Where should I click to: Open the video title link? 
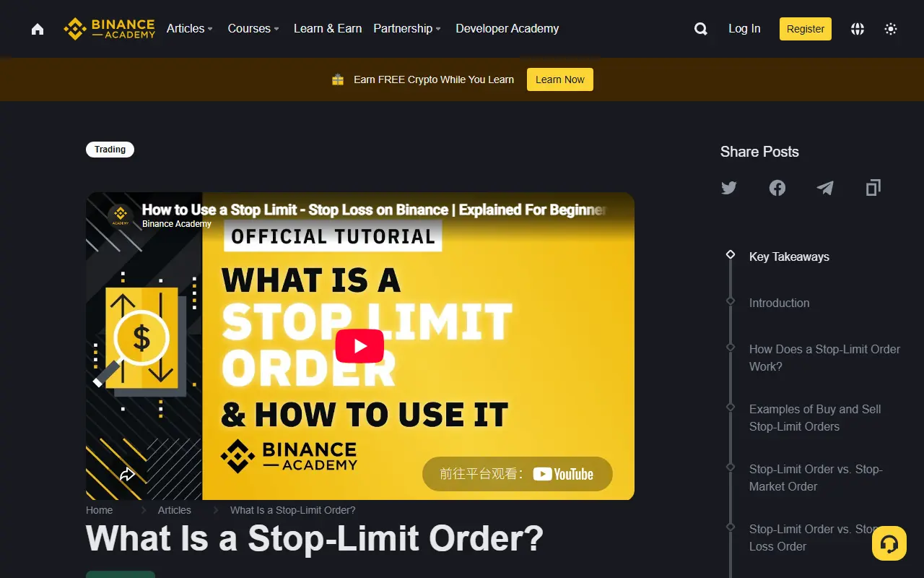pos(374,210)
